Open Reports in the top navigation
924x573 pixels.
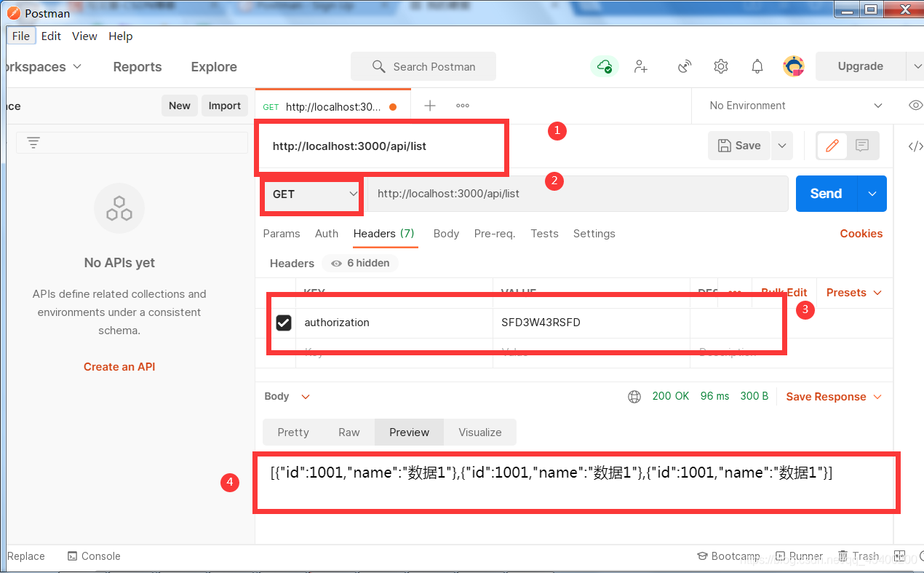point(138,67)
